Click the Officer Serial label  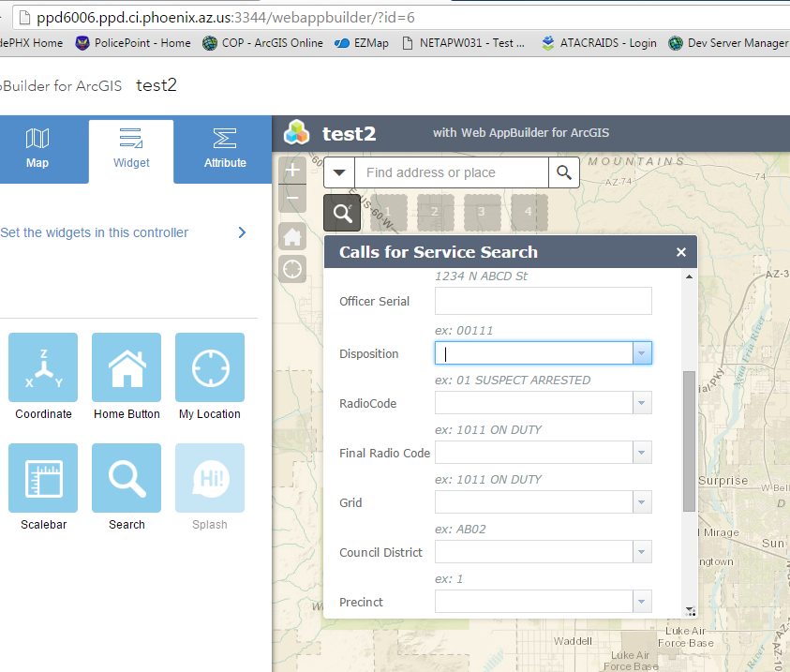point(374,302)
